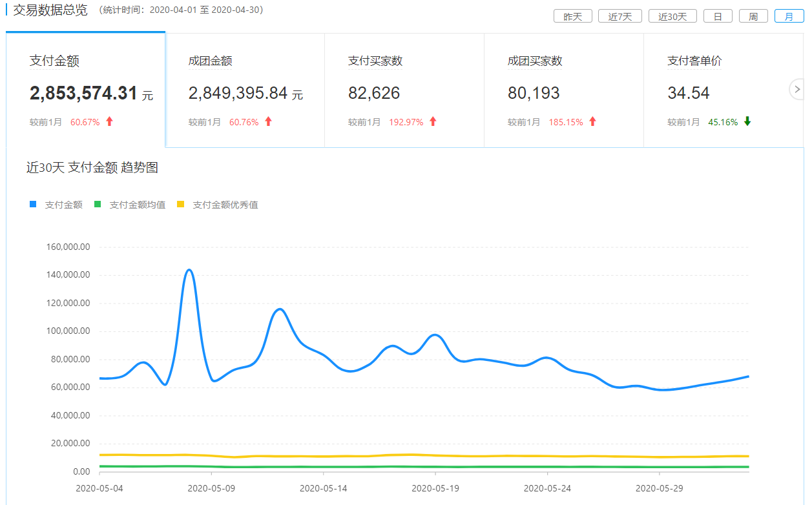Click 45.16% decrease percentage

click(723, 122)
